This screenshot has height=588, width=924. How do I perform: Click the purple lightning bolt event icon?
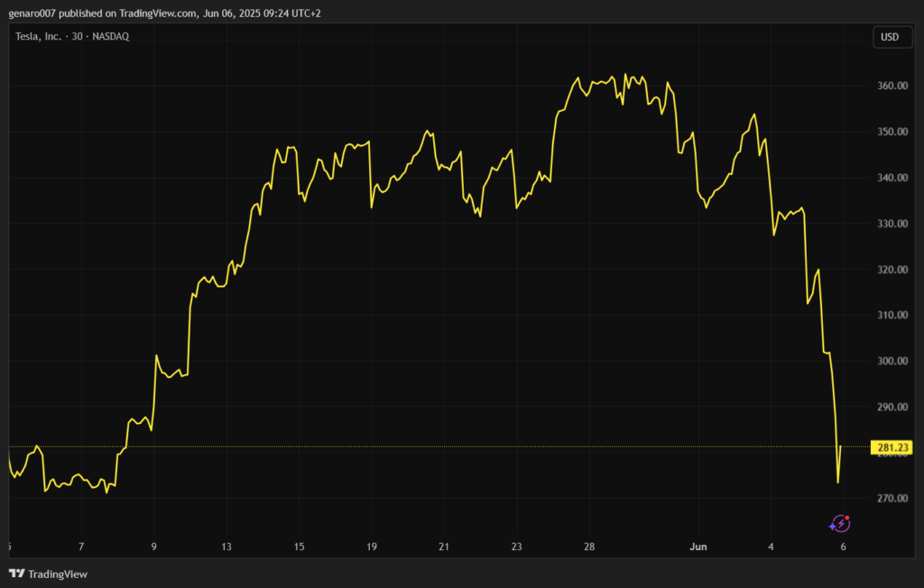pos(839,523)
